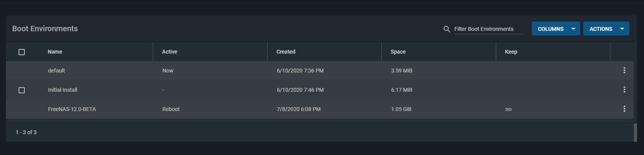Open the three-dot menu for Initial-Install row
The height and width of the screenshot is (155, 644).
pos(624,89)
